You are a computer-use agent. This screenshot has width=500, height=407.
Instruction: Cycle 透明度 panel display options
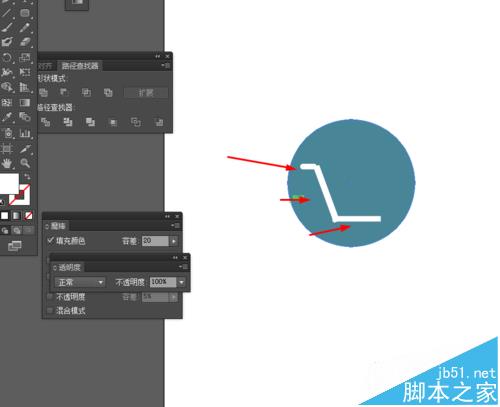pos(55,268)
